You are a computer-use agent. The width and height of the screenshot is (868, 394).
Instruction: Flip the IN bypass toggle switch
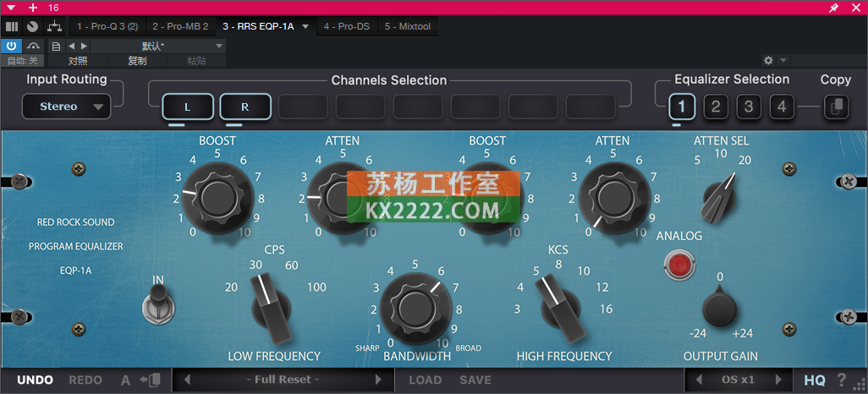(159, 304)
